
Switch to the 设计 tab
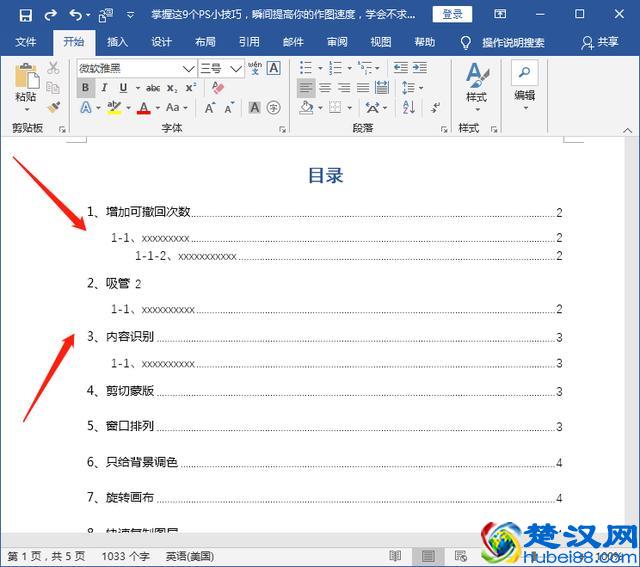(161, 42)
